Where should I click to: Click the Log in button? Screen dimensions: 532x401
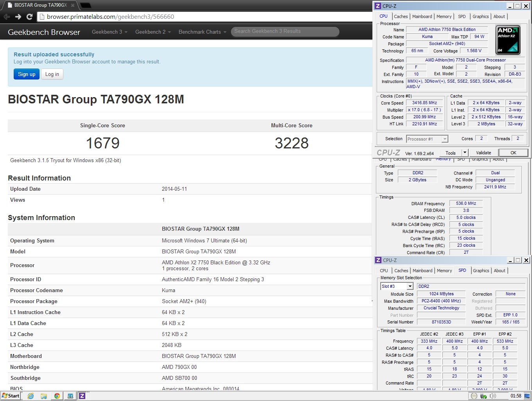pos(52,74)
